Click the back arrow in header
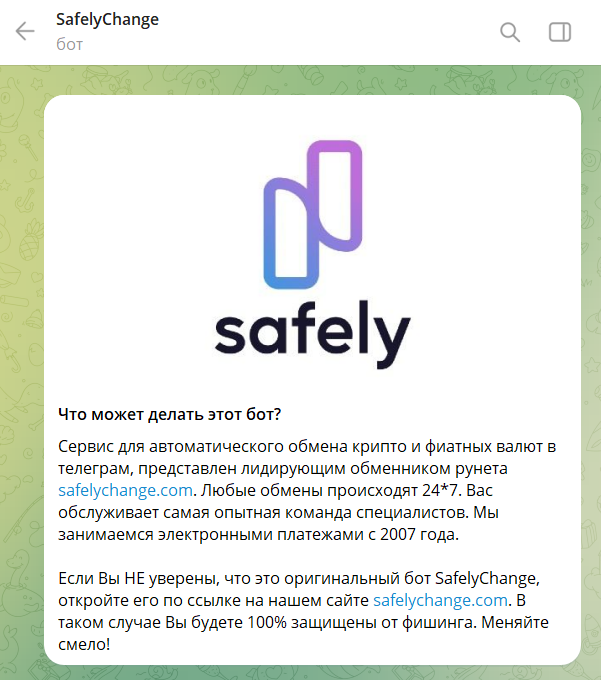The height and width of the screenshot is (680, 601). (25, 32)
